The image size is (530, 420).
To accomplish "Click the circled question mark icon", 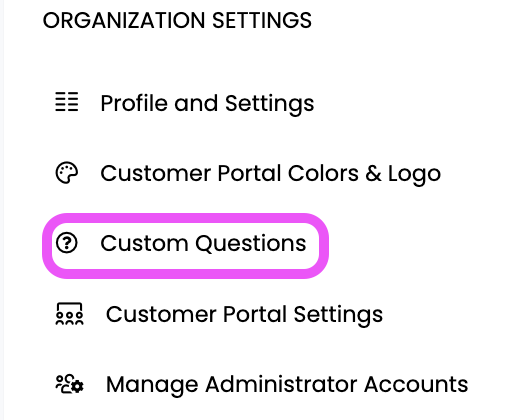I will [x=67, y=243].
